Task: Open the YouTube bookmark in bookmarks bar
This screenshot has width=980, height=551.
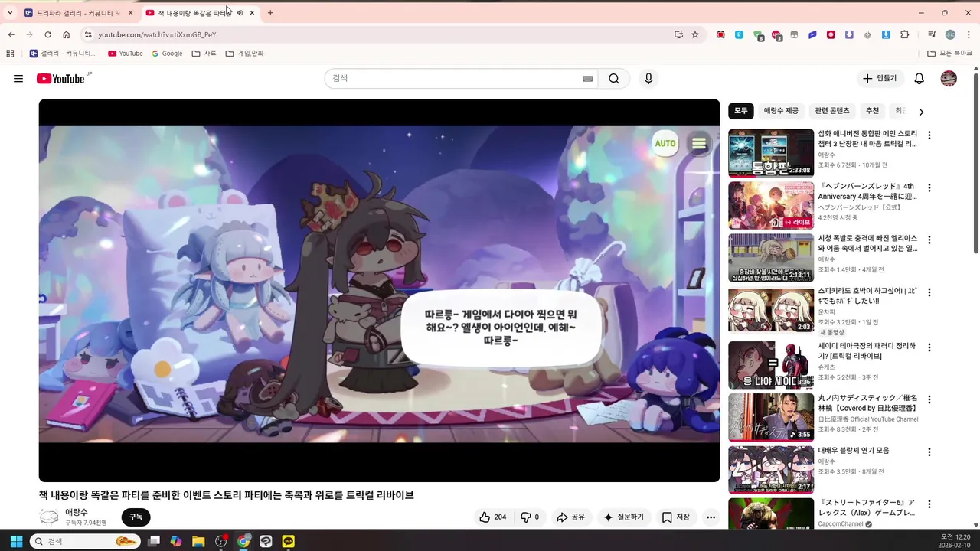Action: (126, 54)
